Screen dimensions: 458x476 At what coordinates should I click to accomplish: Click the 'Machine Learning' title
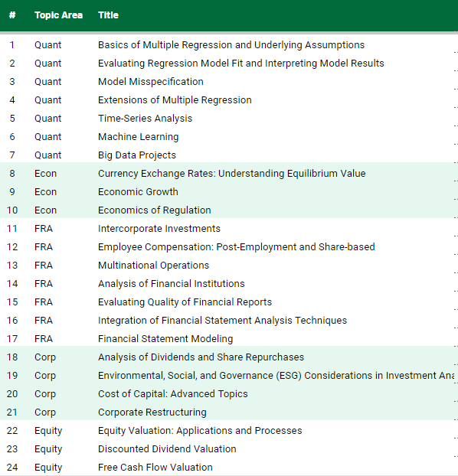click(x=139, y=137)
